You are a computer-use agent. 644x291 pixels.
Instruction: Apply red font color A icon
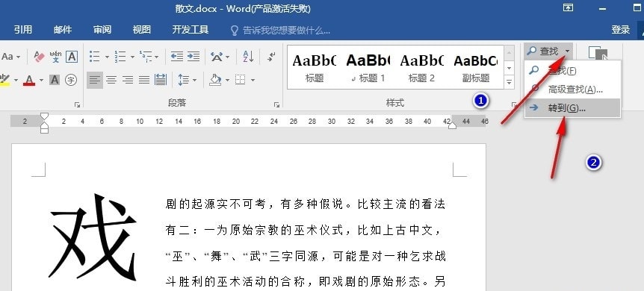click(29, 80)
